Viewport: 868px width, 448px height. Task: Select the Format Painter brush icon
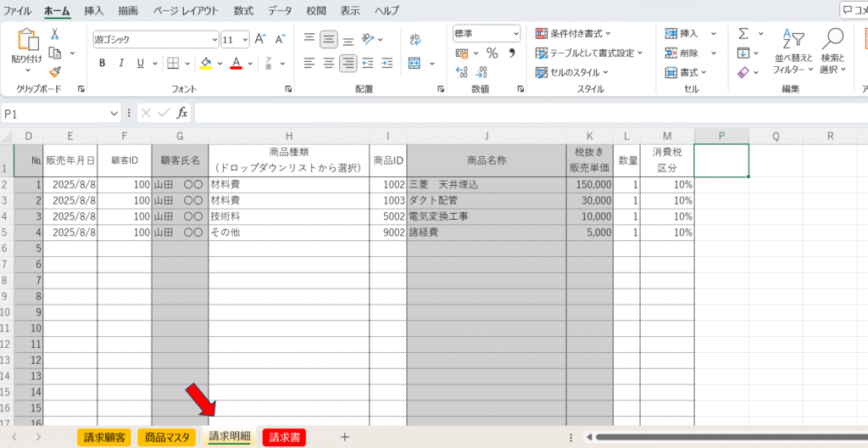pyautogui.click(x=55, y=72)
